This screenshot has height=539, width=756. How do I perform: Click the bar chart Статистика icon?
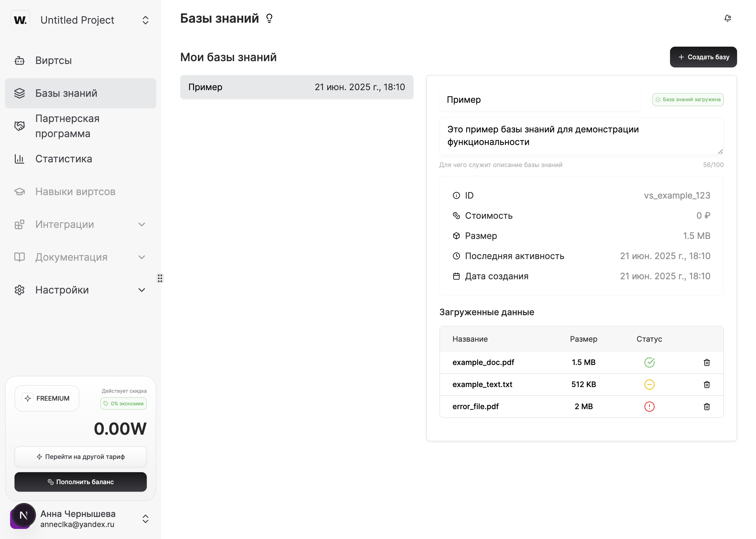20,159
